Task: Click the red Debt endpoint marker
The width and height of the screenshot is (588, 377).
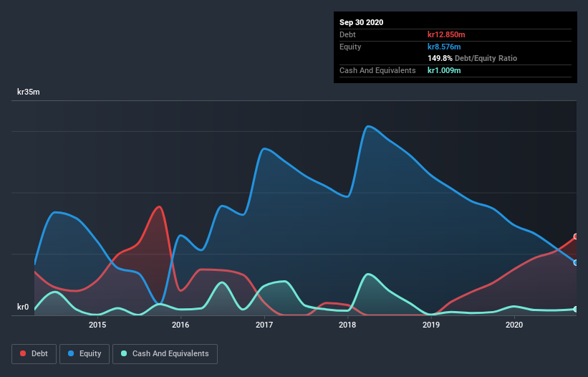Action: 576,237
